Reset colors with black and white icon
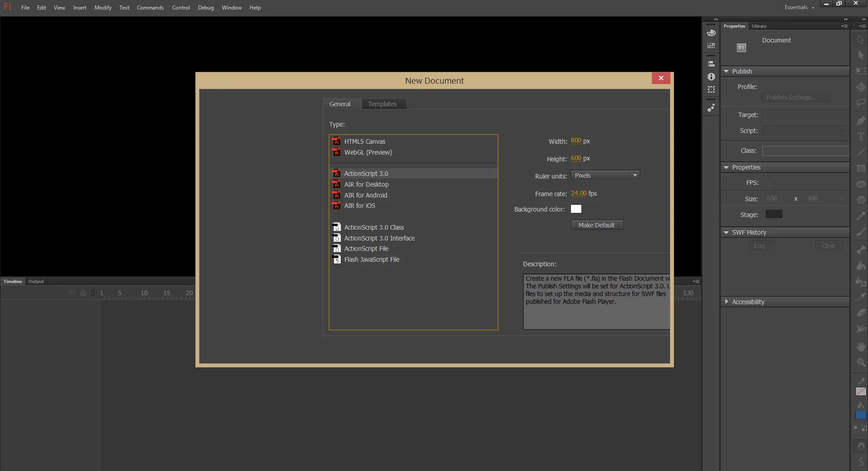The width and height of the screenshot is (868, 471). [x=856, y=428]
